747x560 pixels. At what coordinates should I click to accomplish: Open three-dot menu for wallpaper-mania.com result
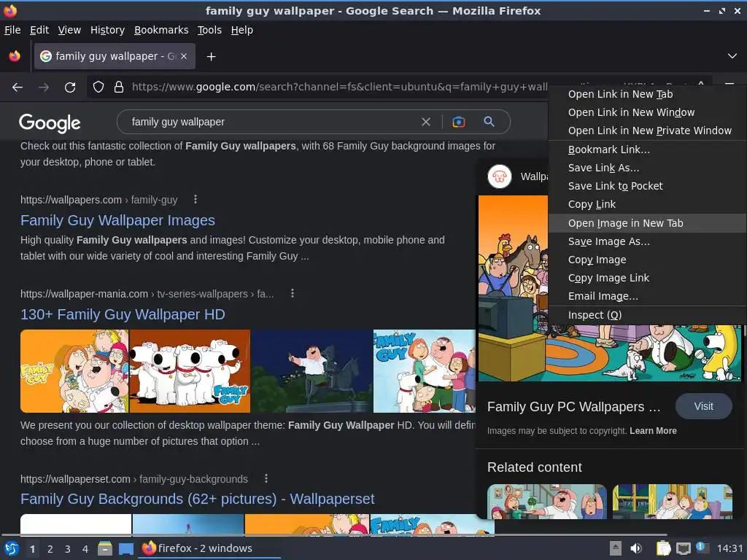point(293,293)
